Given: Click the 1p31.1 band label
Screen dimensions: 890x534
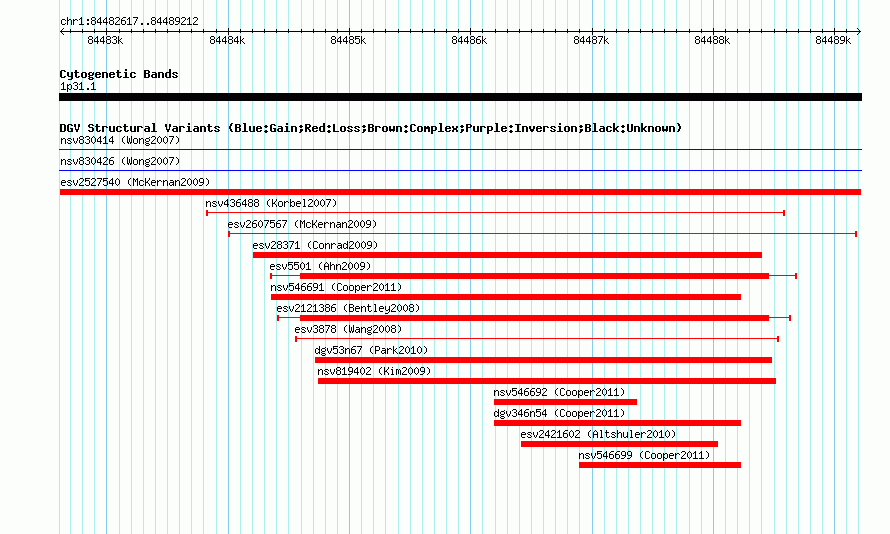Looking at the screenshot, I should (x=78, y=86).
